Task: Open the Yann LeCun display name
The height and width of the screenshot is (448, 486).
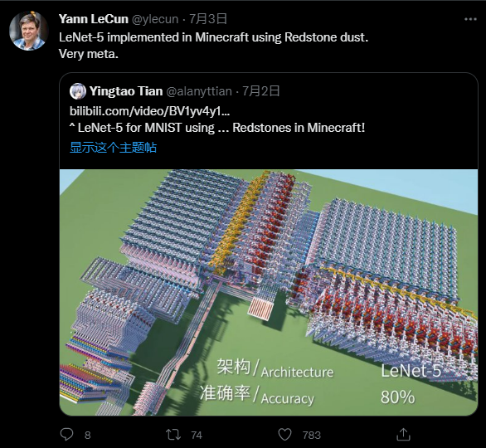Action: coord(94,19)
